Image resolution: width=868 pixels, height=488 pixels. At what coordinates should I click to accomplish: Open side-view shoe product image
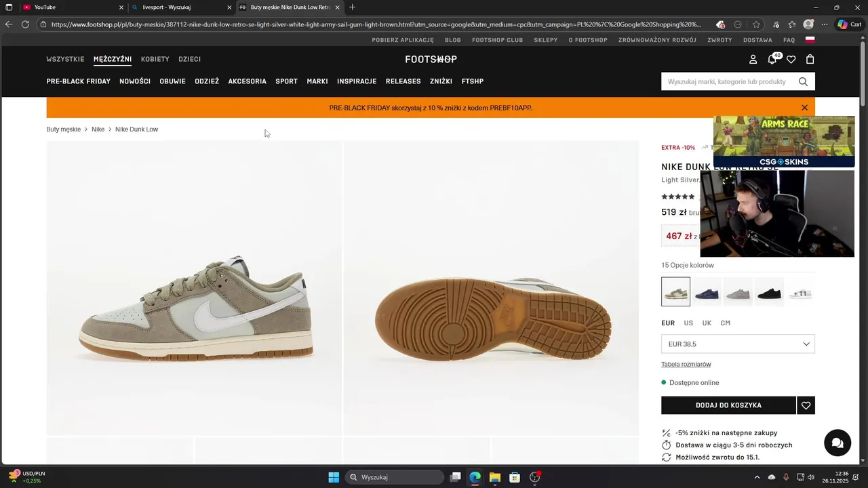[x=194, y=287]
